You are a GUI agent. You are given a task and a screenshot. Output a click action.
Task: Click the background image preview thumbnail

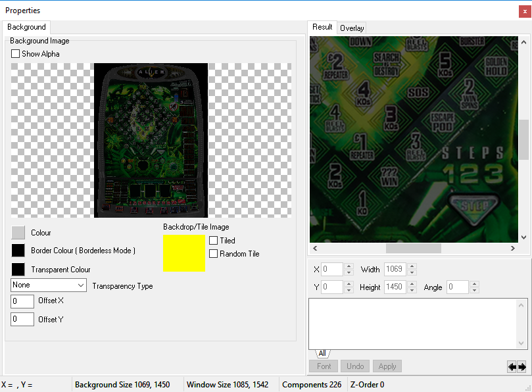(x=151, y=140)
